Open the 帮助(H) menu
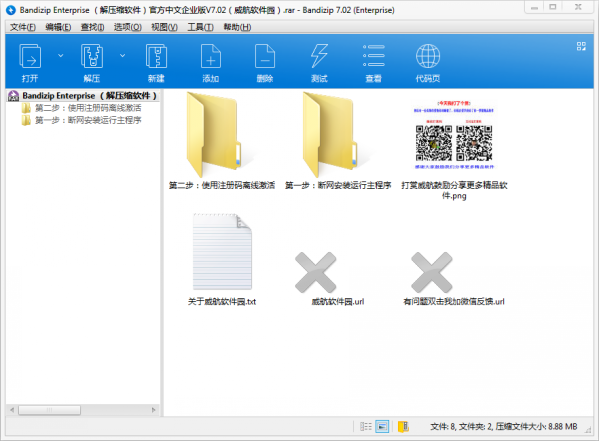This screenshot has width=599, height=441. pos(237,27)
